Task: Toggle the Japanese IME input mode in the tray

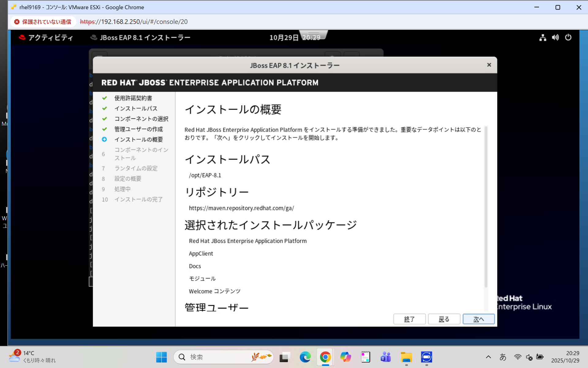Action: coord(503,357)
